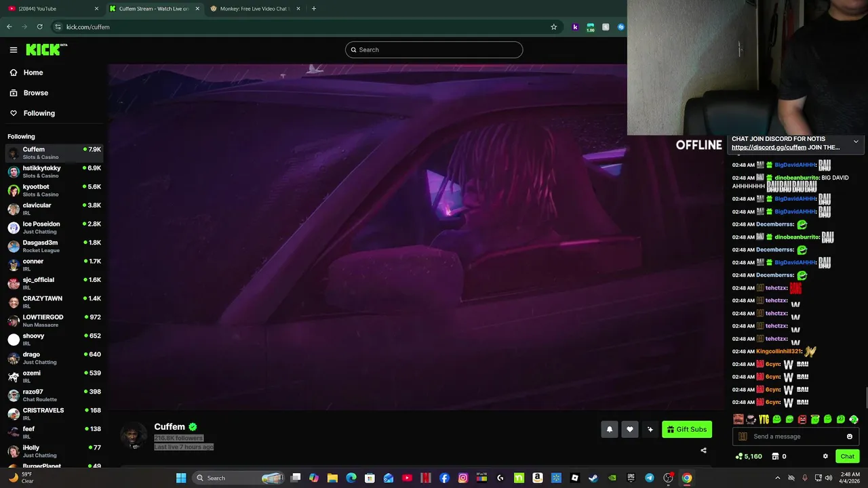
Task: Select the red angry emote in quick emotes
Action: tap(802, 420)
